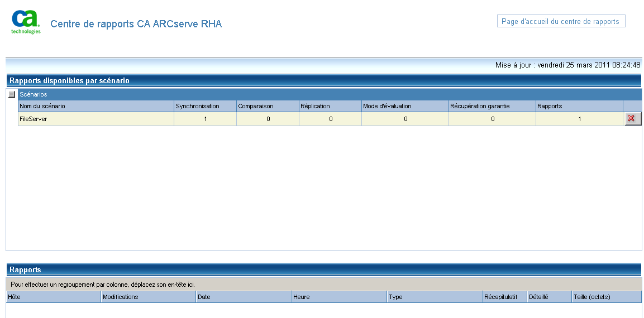
Task: Sort reports by Type column
Action: tap(435, 297)
